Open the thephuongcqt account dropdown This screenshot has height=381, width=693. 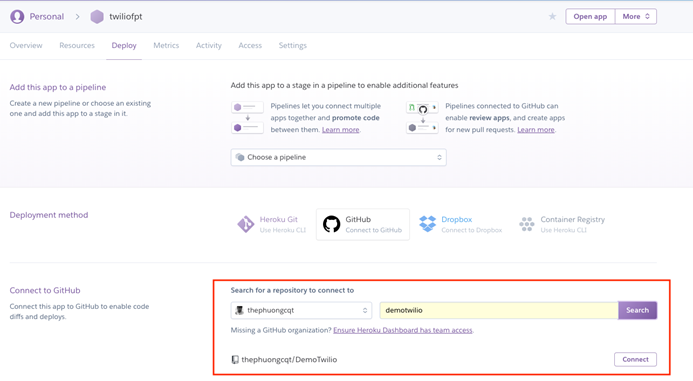[301, 310]
